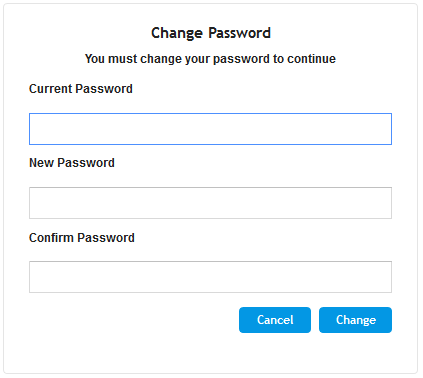Choose the middle password entry box
The image size is (423, 378).
tap(210, 203)
